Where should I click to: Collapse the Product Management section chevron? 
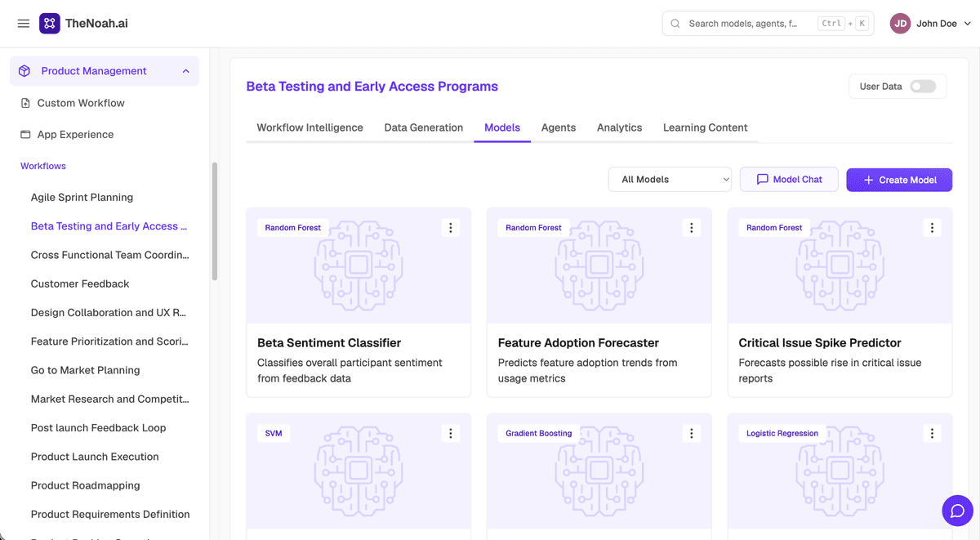click(185, 71)
